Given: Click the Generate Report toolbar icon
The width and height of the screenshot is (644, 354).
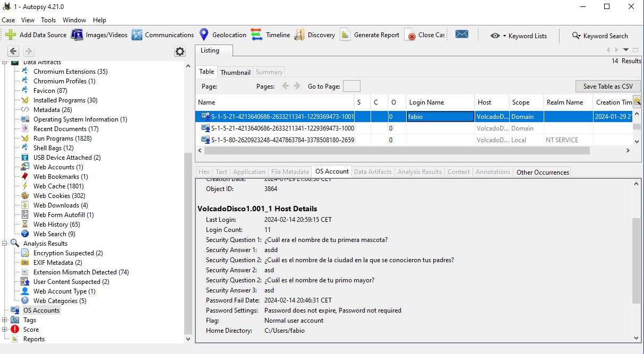Looking at the screenshot, I should click(x=345, y=35).
